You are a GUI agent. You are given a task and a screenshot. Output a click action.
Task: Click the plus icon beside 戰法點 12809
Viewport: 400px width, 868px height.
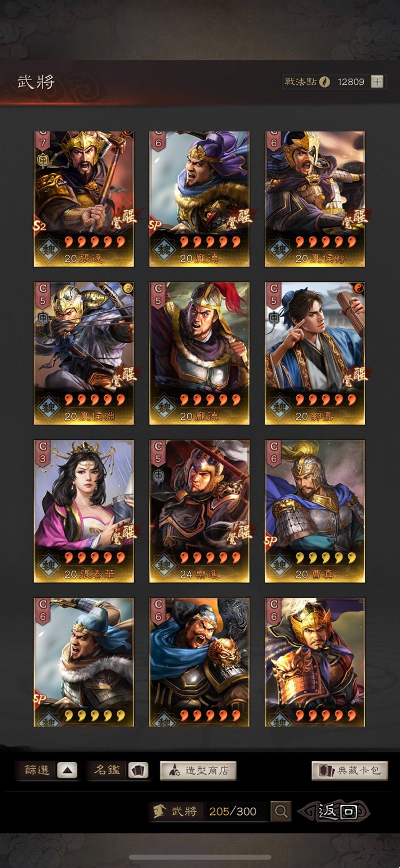click(377, 82)
